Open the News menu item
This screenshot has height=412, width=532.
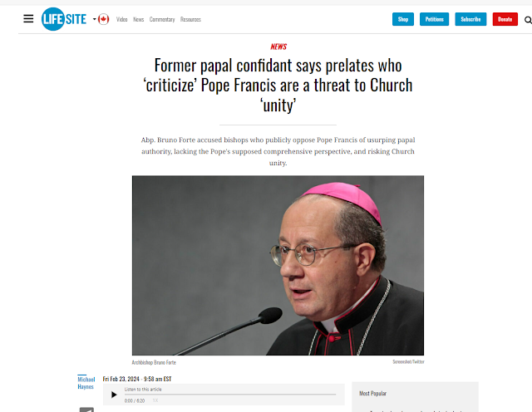(x=139, y=19)
